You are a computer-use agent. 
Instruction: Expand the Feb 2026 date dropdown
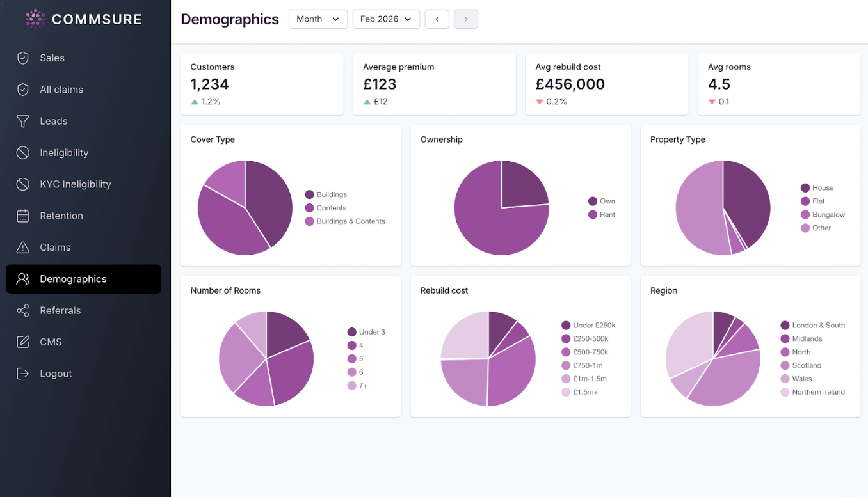(x=386, y=19)
